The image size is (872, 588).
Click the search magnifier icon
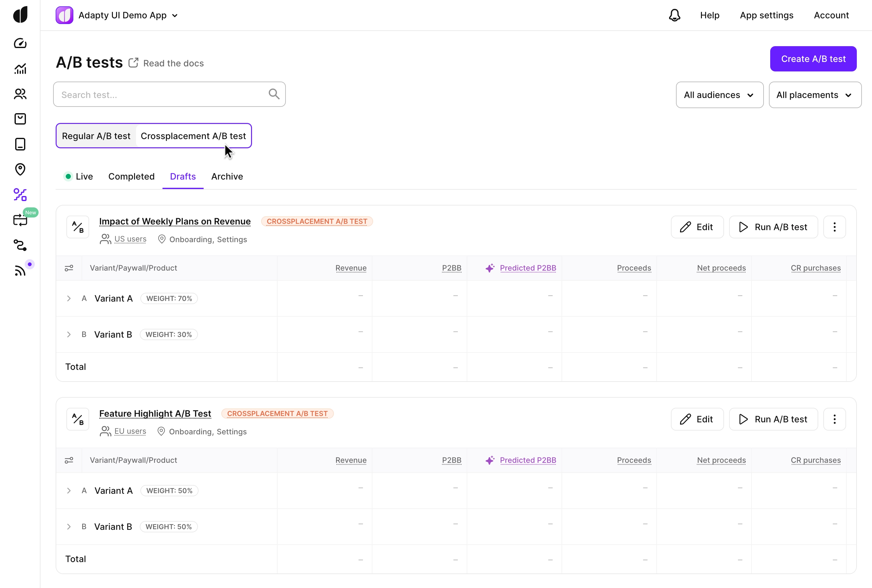[x=274, y=94]
